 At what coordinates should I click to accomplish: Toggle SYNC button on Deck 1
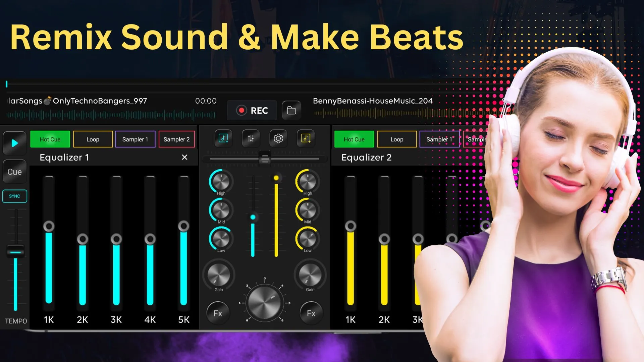coord(15,196)
